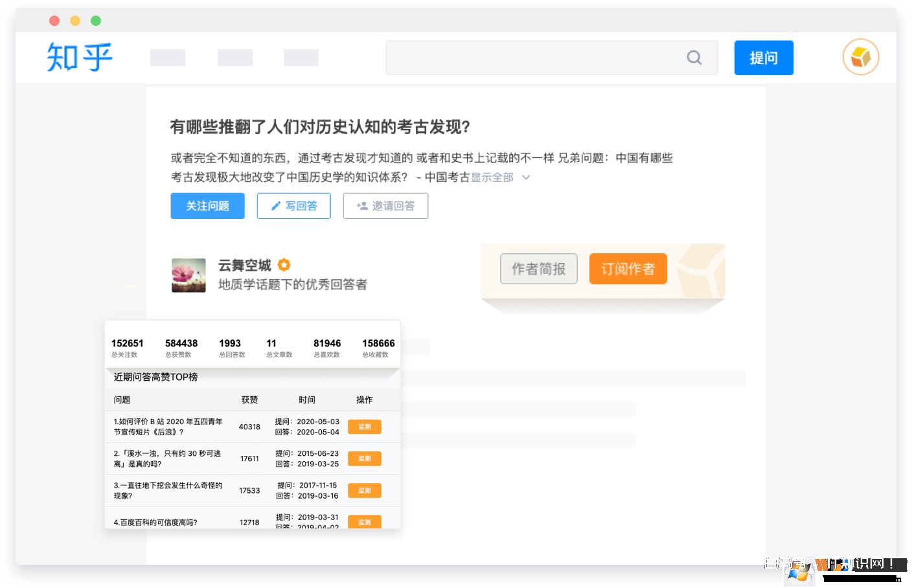Viewport: 912px width, 588px height.
Task: Click the first navigation placeholder tab
Action: pyautogui.click(x=168, y=58)
